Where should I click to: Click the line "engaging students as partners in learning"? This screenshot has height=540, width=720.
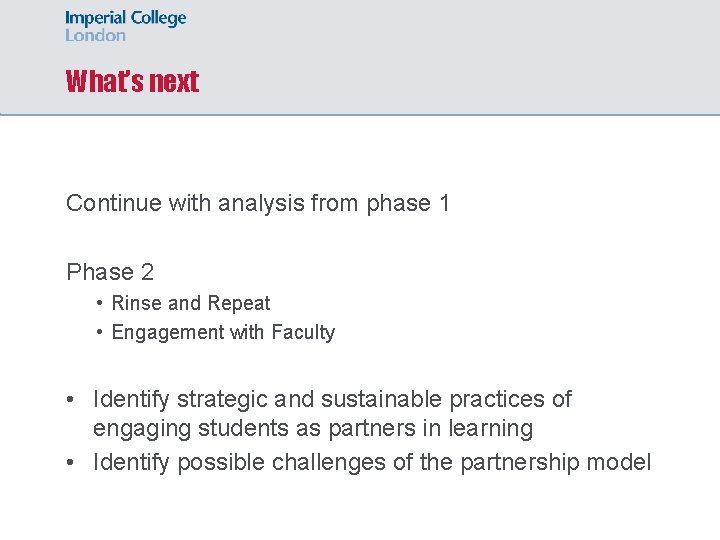312,429
